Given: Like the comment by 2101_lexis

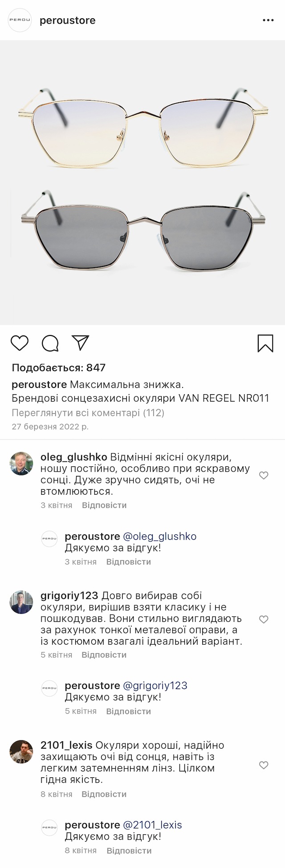Looking at the screenshot, I should 264,765.
